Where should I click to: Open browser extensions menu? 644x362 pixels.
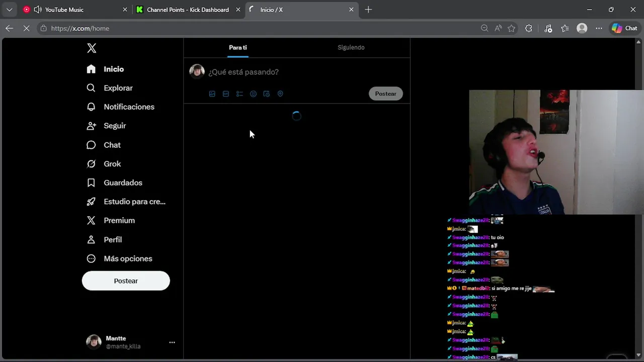(x=528, y=28)
